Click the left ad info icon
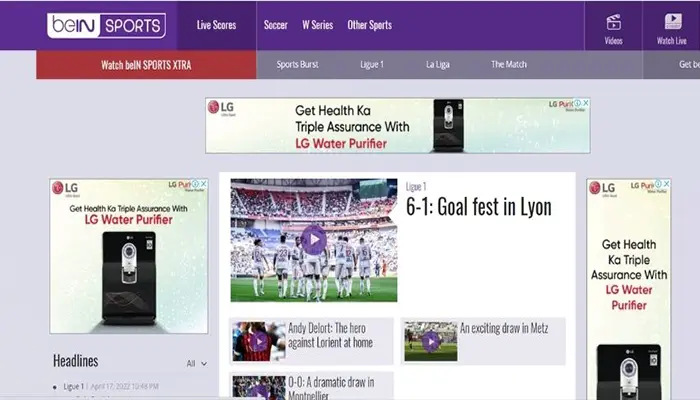700x400 pixels. pyautogui.click(x=196, y=184)
